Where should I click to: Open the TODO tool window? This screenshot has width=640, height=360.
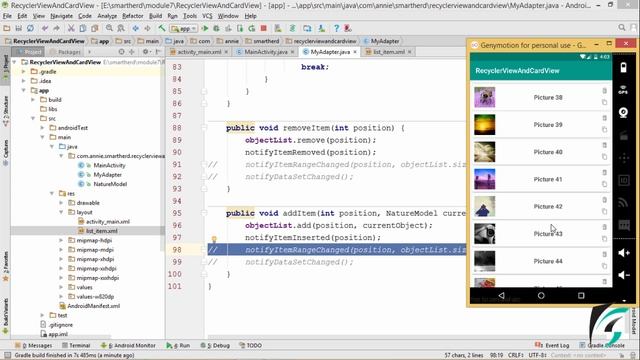[x=250, y=345]
